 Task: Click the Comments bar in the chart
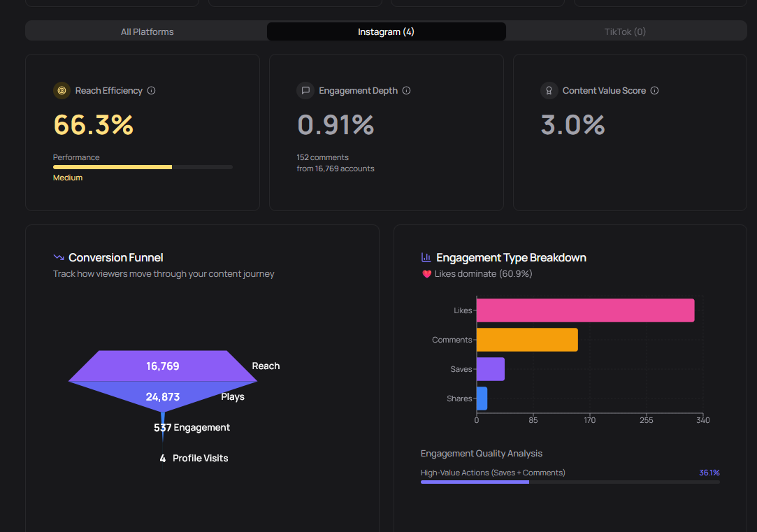click(527, 339)
